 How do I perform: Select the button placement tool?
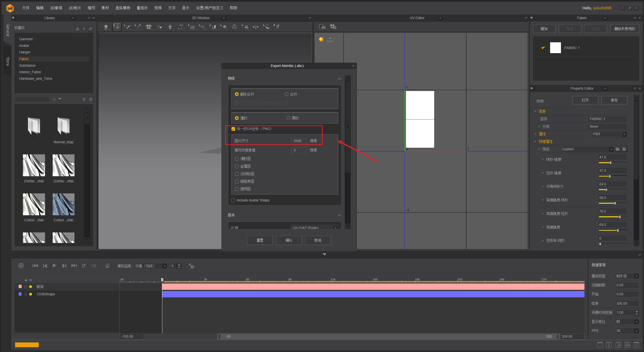tap(224, 27)
